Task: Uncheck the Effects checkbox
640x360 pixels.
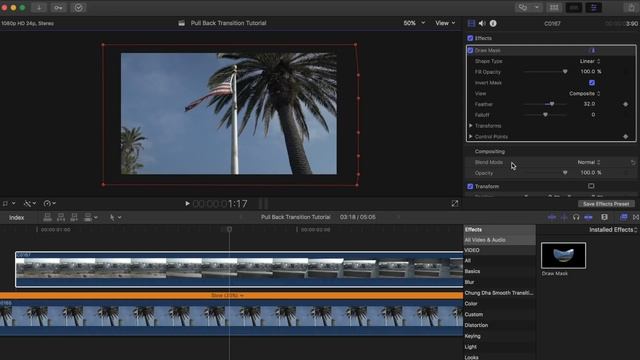Action: tap(470, 38)
